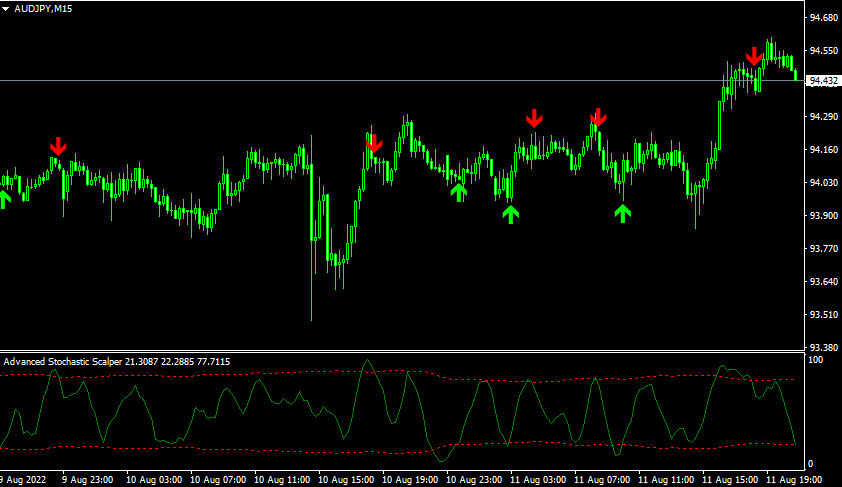Select the 10 Aug 11:00 time axis label

(285, 480)
